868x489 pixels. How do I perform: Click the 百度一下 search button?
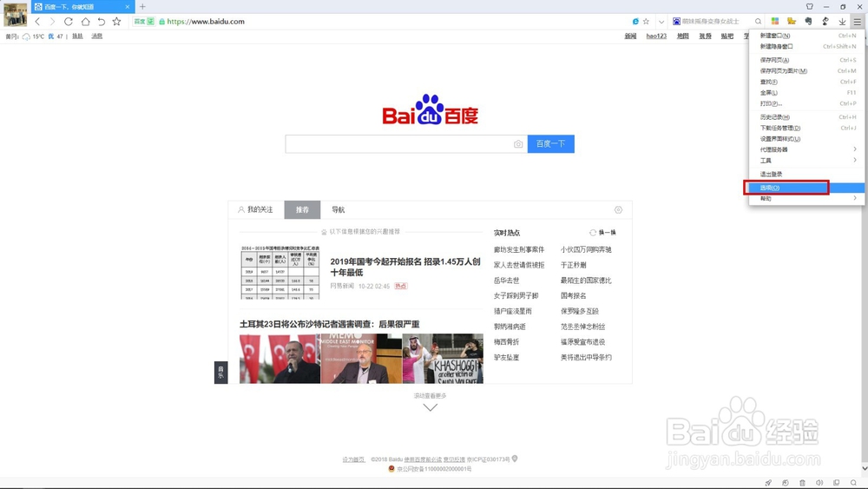pos(551,144)
